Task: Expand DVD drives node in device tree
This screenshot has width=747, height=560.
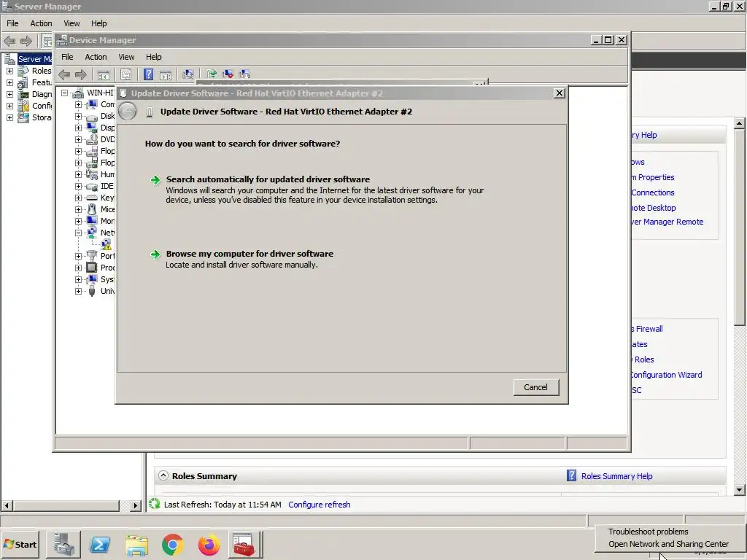Action: pyautogui.click(x=78, y=139)
